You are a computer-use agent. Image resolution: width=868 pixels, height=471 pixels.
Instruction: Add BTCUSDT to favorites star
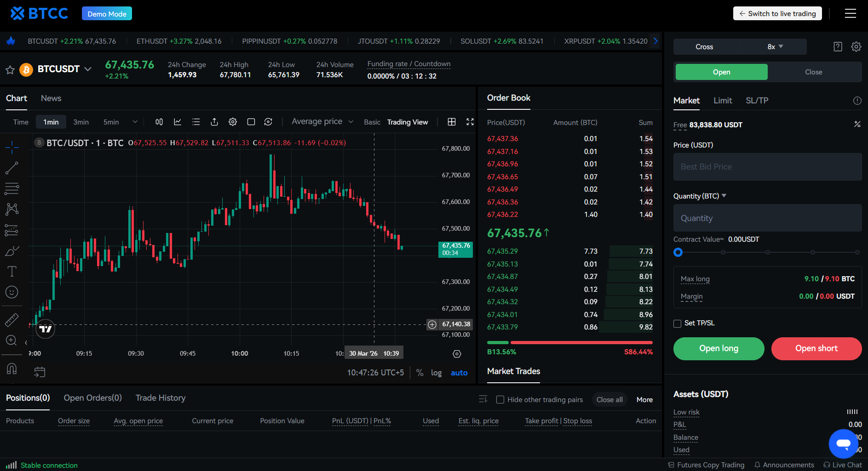point(10,70)
